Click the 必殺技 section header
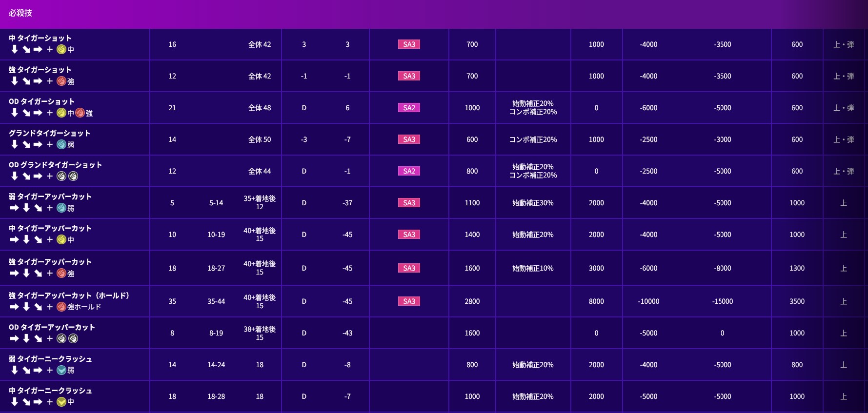The height and width of the screenshot is (413, 868). click(x=20, y=13)
